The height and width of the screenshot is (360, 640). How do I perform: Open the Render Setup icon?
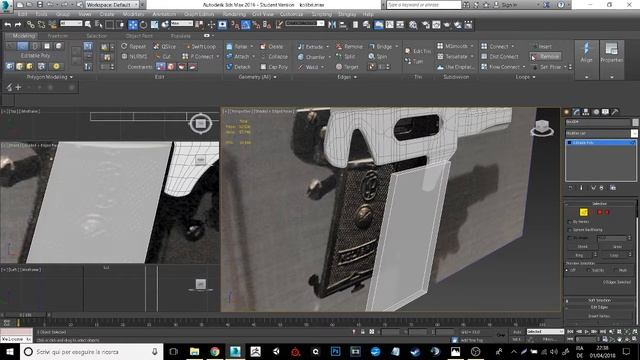click(x=426, y=25)
